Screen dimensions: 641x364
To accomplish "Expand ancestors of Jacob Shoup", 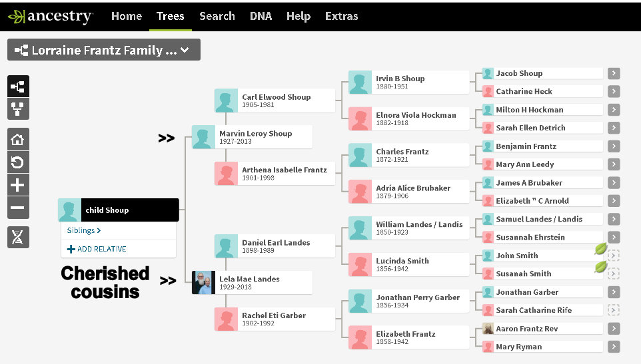I will pyautogui.click(x=614, y=74).
